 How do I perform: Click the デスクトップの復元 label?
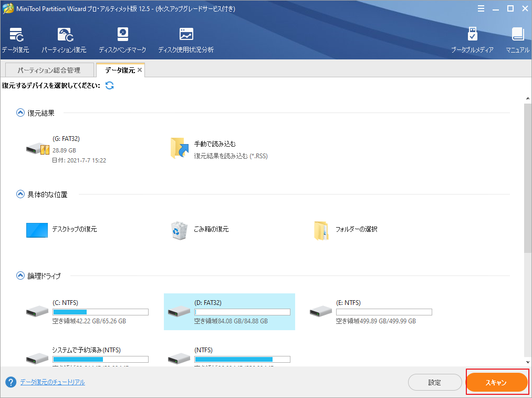[75, 229]
